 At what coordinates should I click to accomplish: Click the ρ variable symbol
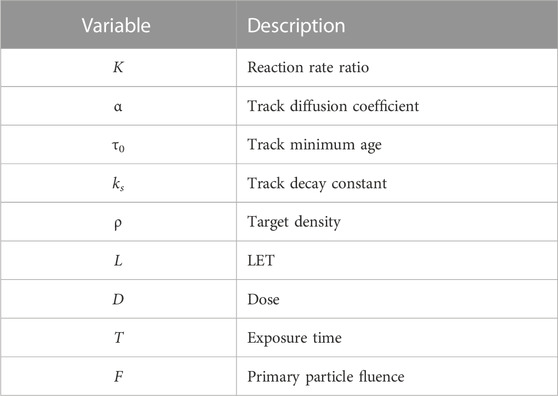point(118,223)
